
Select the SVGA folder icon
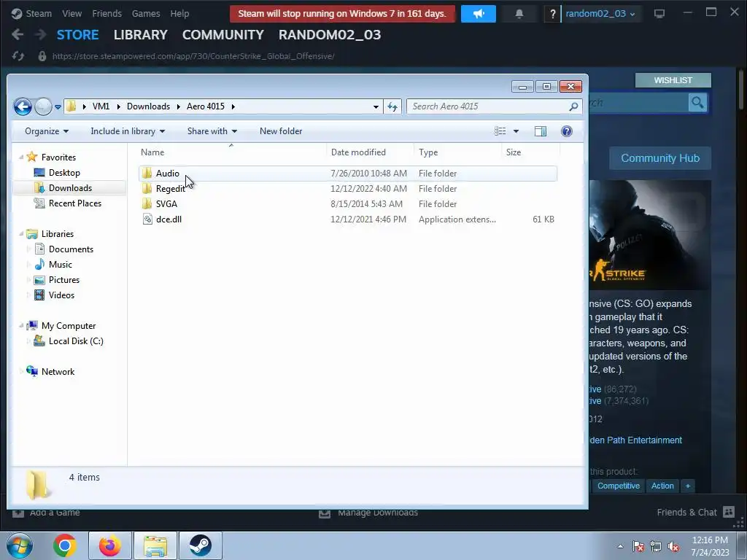click(x=147, y=204)
